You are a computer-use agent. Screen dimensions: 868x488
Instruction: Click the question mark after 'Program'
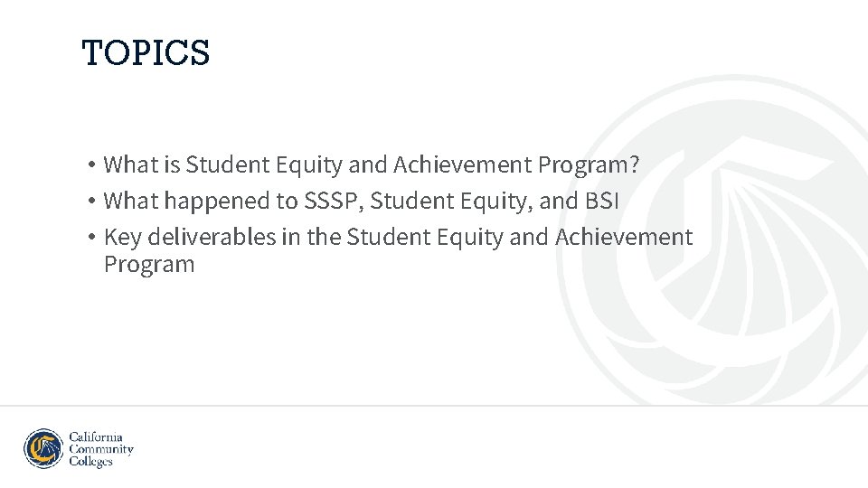click(635, 164)
